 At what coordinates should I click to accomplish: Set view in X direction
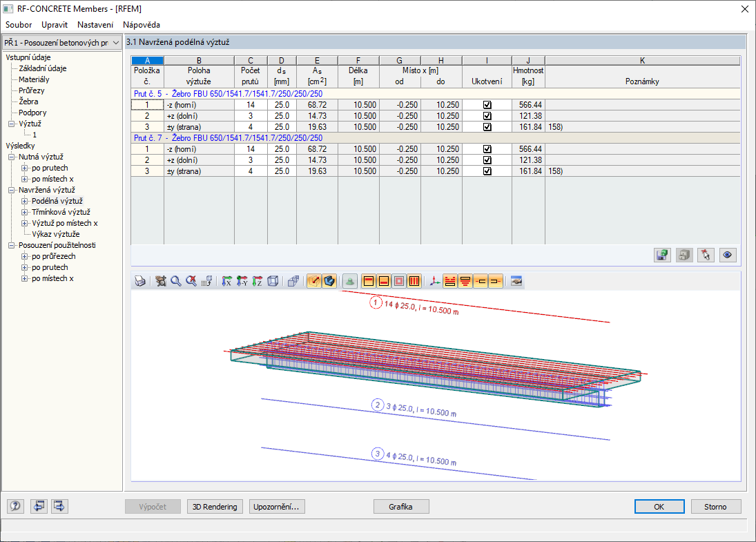(227, 281)
